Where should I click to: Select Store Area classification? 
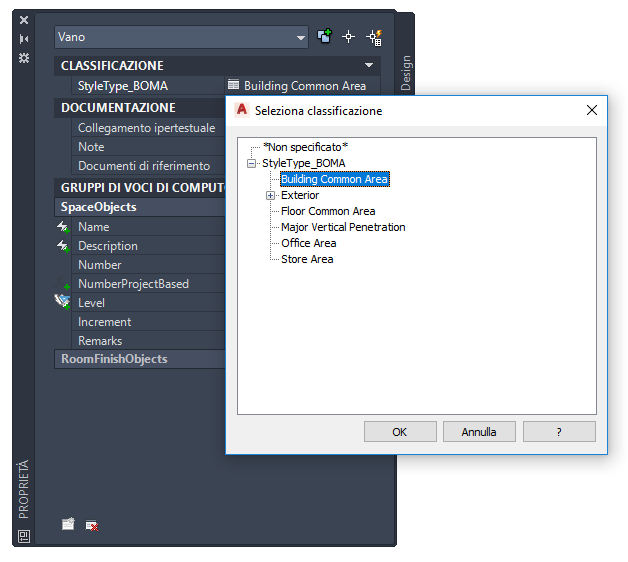click(x=307, y=259)
